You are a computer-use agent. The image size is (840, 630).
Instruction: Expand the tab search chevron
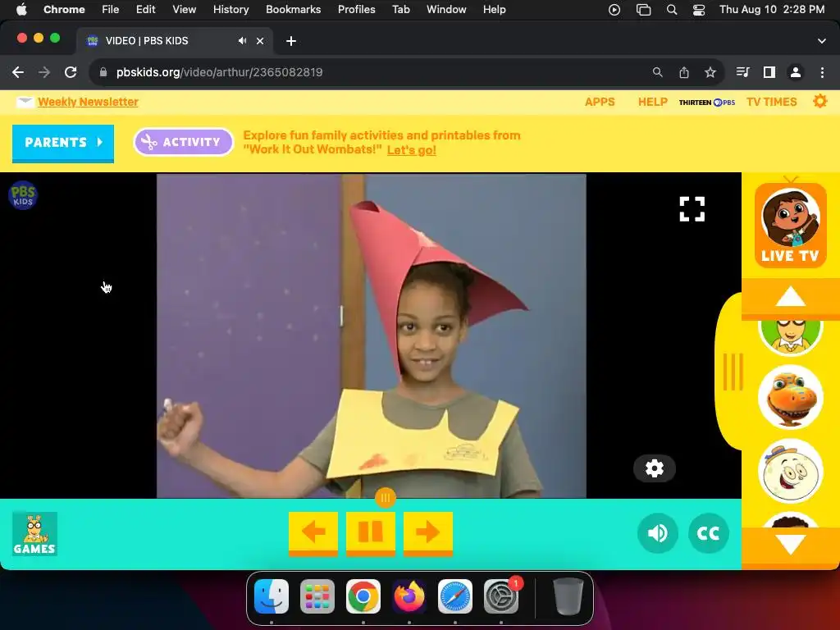822,41
